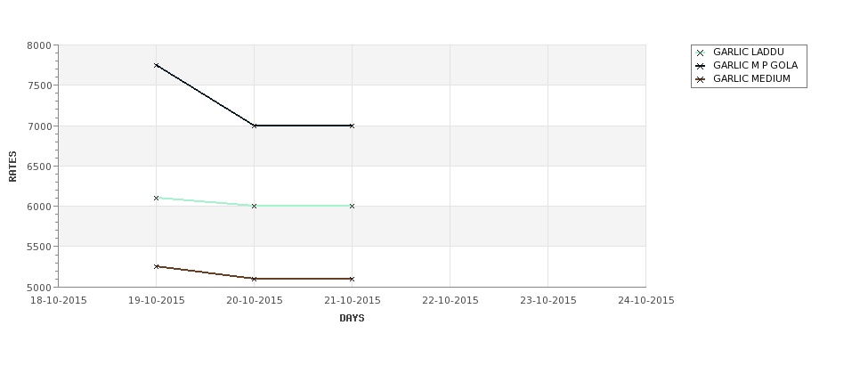Select Garlic Medium marker on 21-10-2015

(x=352, y=279)
